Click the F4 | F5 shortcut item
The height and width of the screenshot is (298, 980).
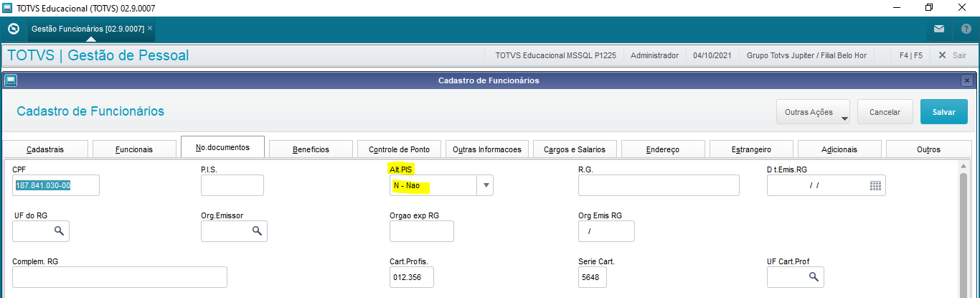pos(910,55)
